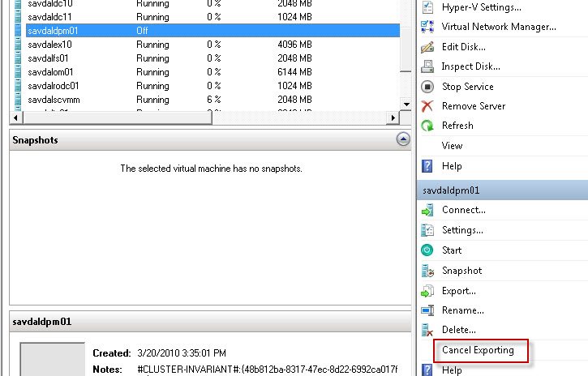This screenshot has width=588, height=376.
Task: Click the Export icon
Action: (x=427, y=291)
